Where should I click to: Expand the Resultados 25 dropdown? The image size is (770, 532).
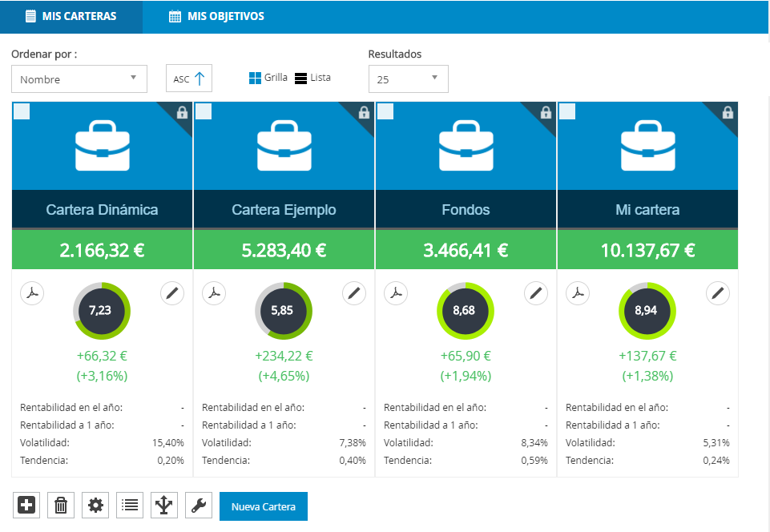click(408, 79)
